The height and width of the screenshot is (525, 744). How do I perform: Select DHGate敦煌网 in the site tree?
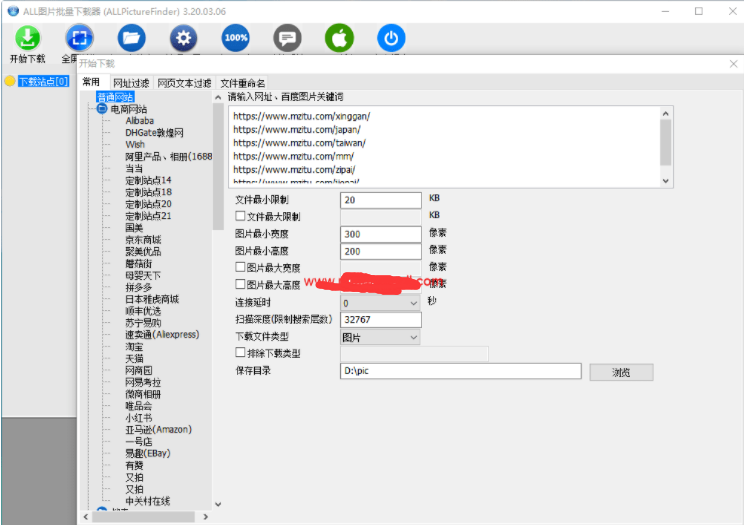(x=154, y=132)
